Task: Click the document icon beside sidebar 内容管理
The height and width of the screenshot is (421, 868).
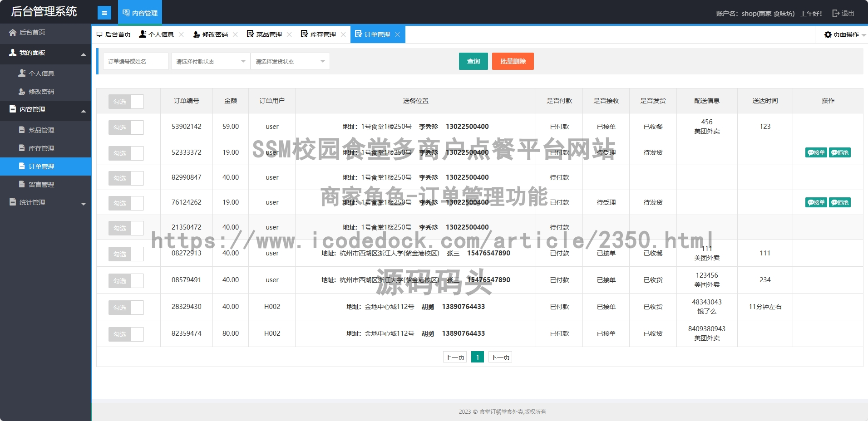Action: tap(13, 109)
